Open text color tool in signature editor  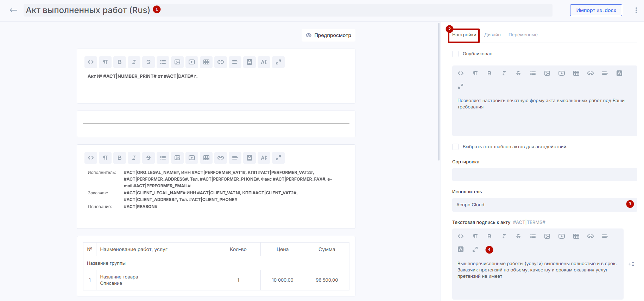[461, 249]
